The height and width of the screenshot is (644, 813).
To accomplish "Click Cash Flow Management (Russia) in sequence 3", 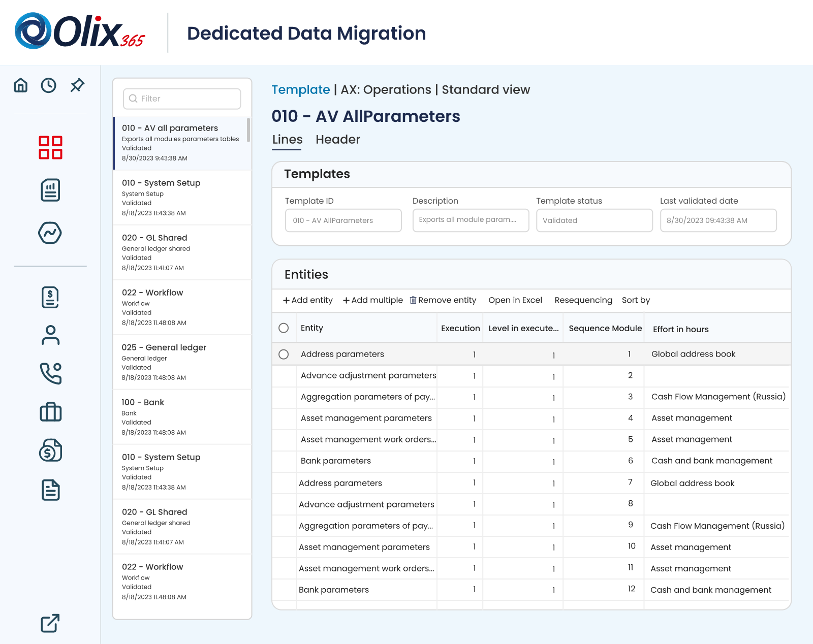I will pos(718,397).
